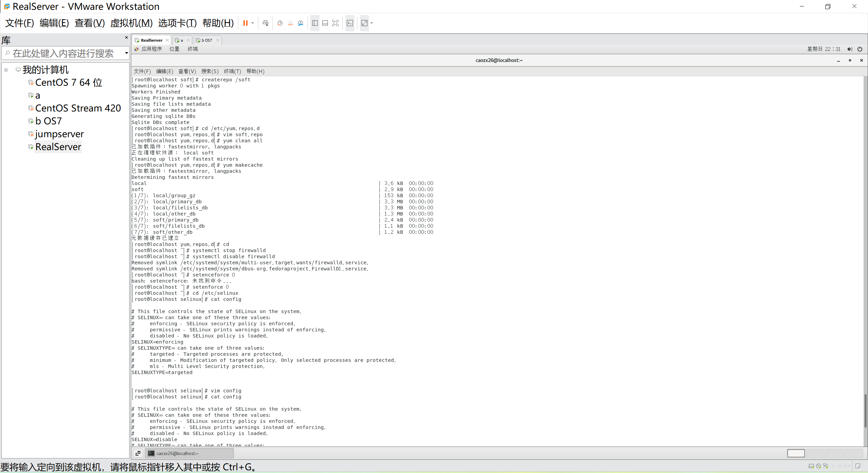Click the orange pause VM button

pos(245,23)
